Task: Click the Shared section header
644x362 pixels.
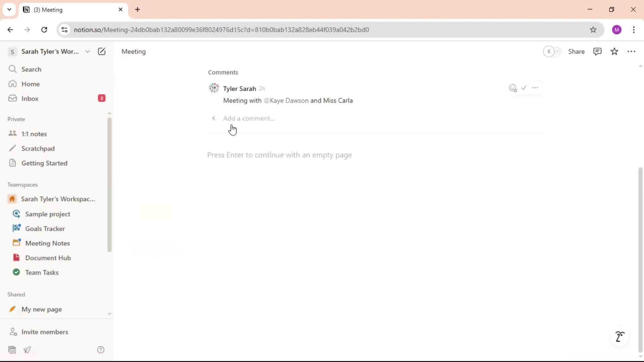Action: (x=16, y=294)
